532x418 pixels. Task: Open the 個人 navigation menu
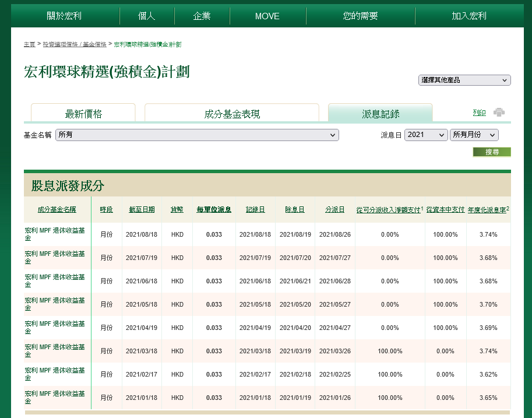147,16
